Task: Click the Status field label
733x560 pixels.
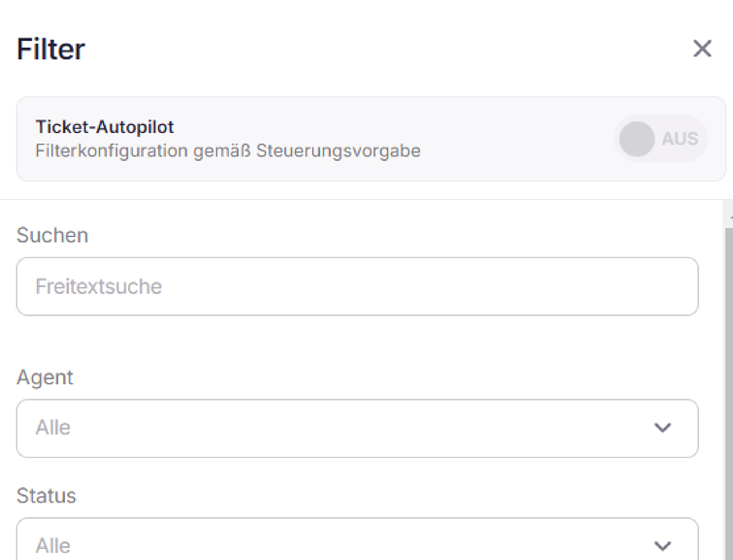Action: 46,495
